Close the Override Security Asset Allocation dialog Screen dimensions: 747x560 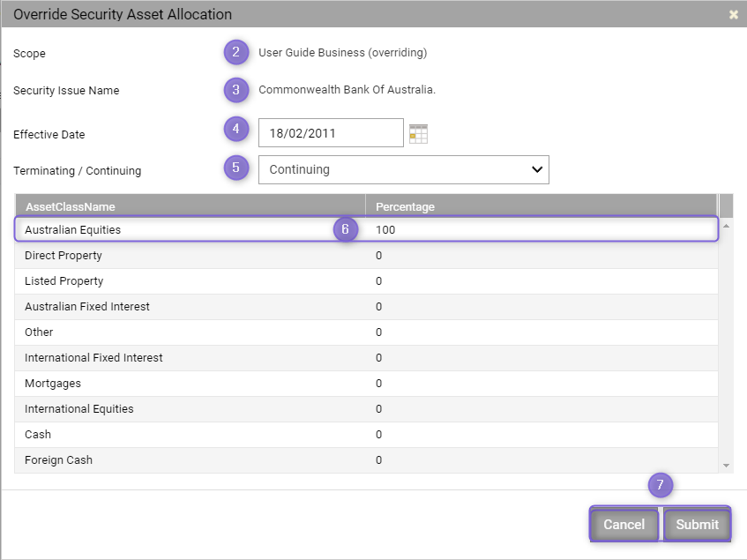tap(733, 15)
